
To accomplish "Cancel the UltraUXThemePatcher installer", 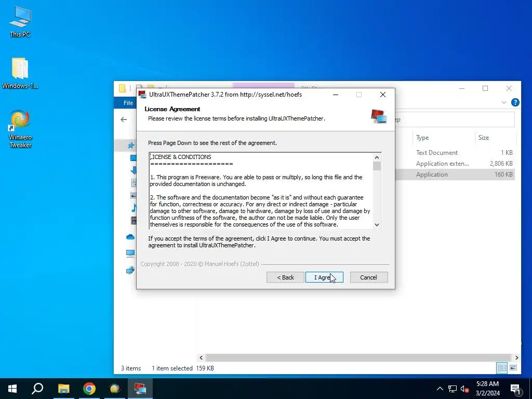I will [x=369, y=277].
